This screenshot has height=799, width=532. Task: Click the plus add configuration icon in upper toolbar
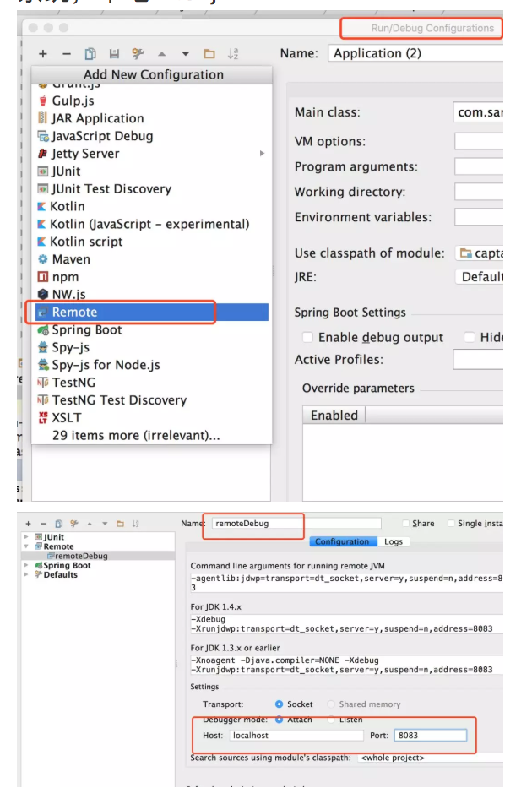click(x=43, y=53)
